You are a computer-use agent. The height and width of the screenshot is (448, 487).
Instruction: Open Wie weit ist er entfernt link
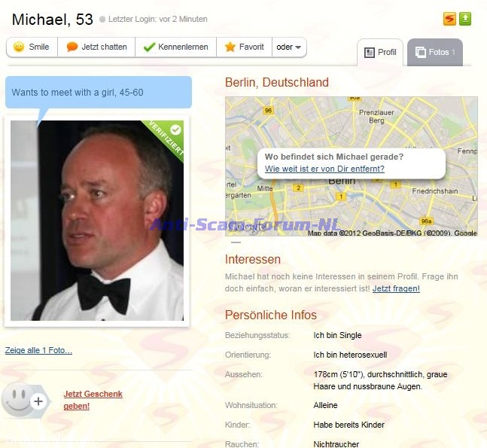324,169
